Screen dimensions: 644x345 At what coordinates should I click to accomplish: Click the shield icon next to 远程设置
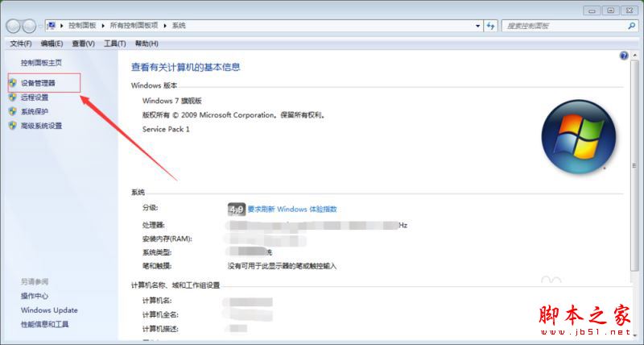13,98
